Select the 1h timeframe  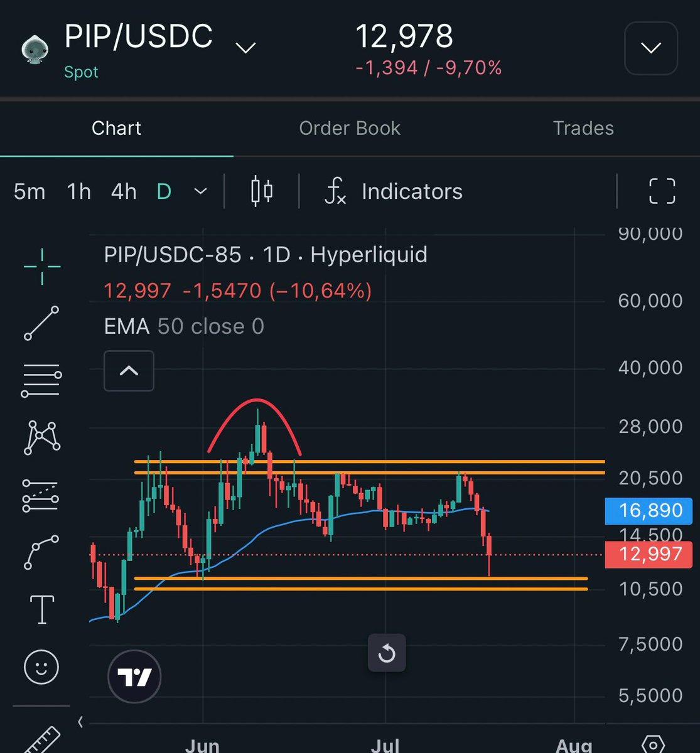click(79, 191)
